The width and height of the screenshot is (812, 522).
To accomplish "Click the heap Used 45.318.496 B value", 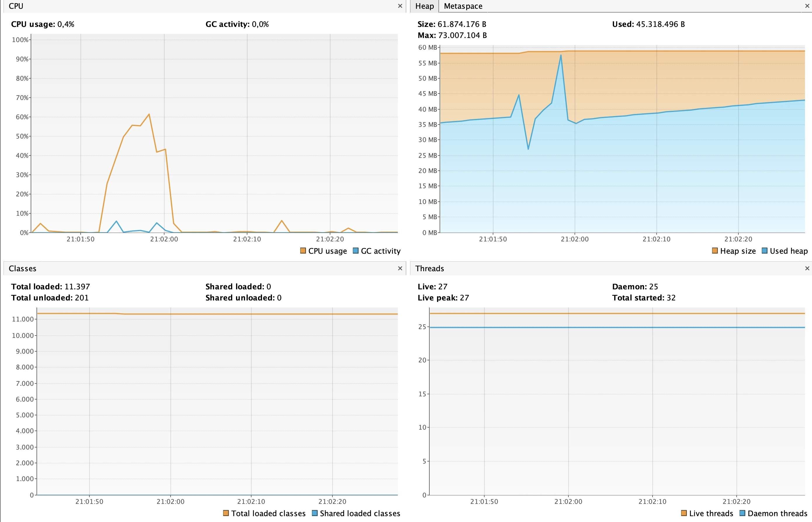I will tap(661, 25).
